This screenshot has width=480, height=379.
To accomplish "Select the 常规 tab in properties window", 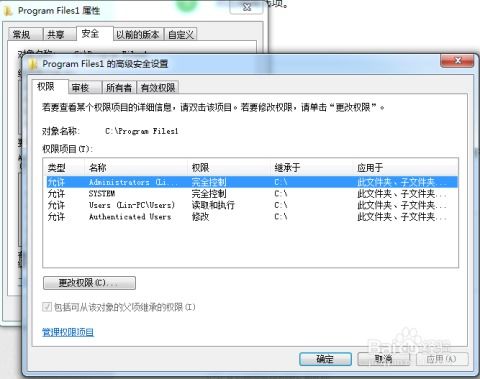I will click(x=24, y=34).
